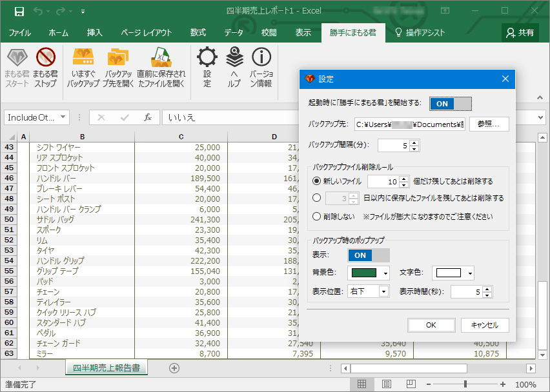Click the Save icon in the title bar
Viewport: 550px width, 392px height.
point(19,11)
